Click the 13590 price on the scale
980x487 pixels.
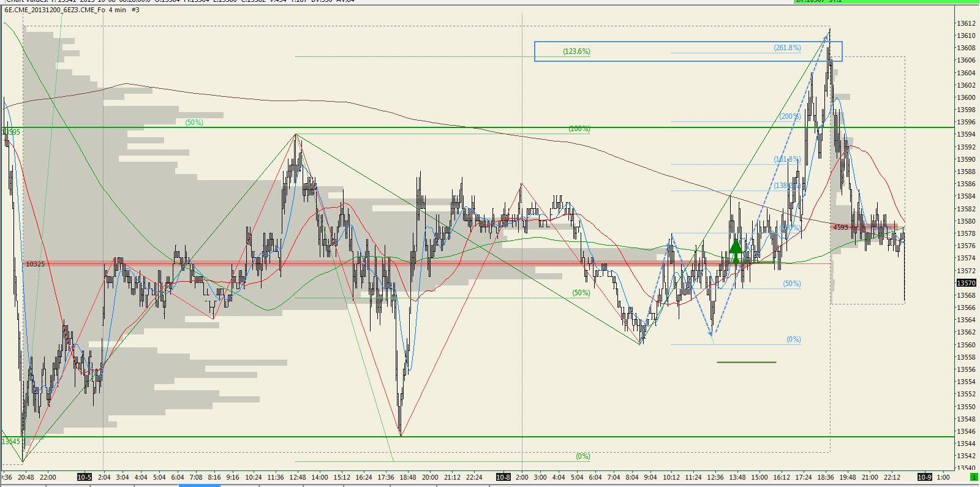point(967,159)
